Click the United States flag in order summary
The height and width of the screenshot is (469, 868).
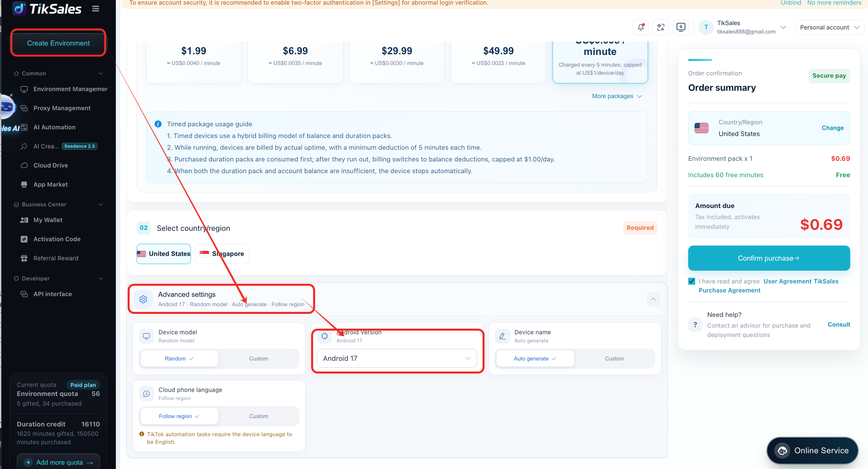click(x=701, y=128)
